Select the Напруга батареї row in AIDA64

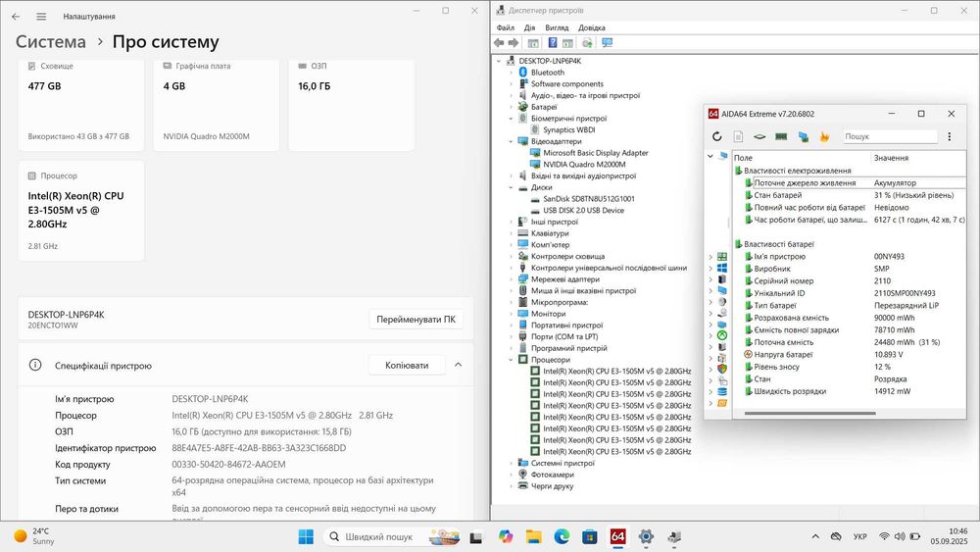point(849,355)
